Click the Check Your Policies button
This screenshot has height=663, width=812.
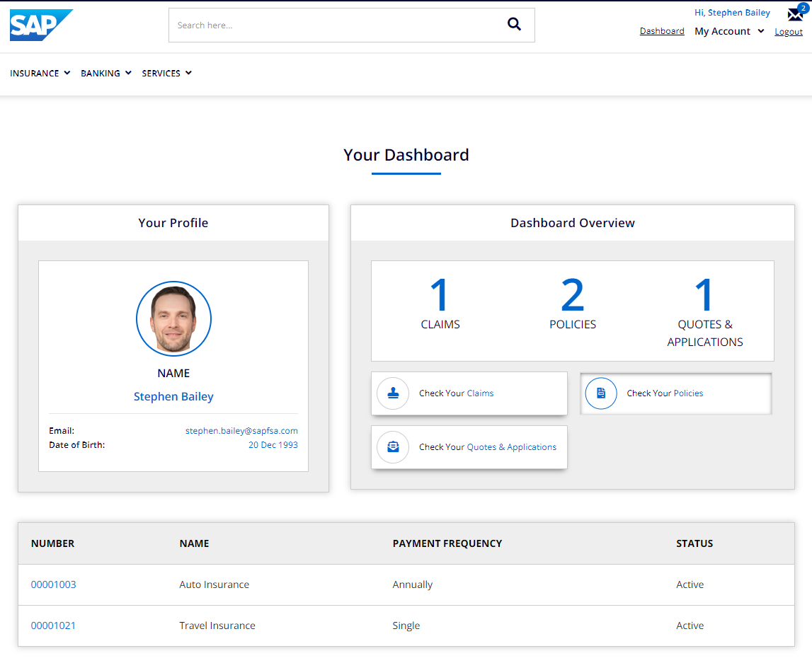676,393
